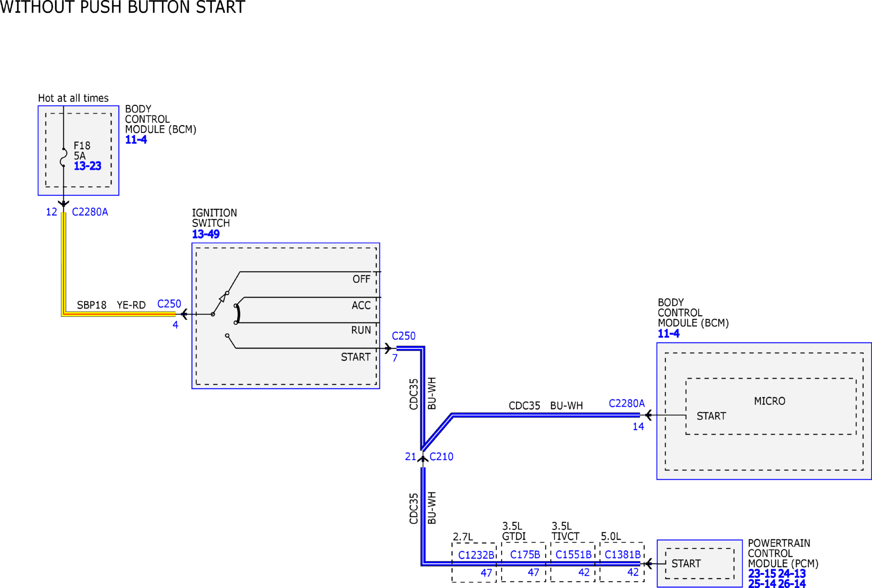Click connector label C175B for 3.5L GTDI
872x588 pixels.
pyautogui.click(x=525, y=554)
